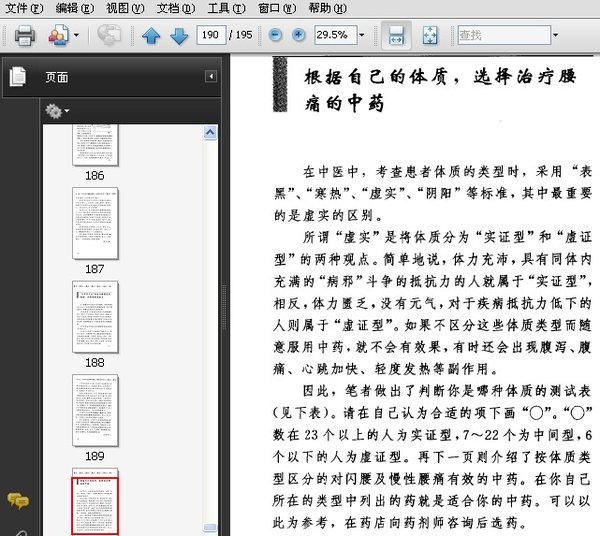Open the 编辑(E) menu

(75, 8)
